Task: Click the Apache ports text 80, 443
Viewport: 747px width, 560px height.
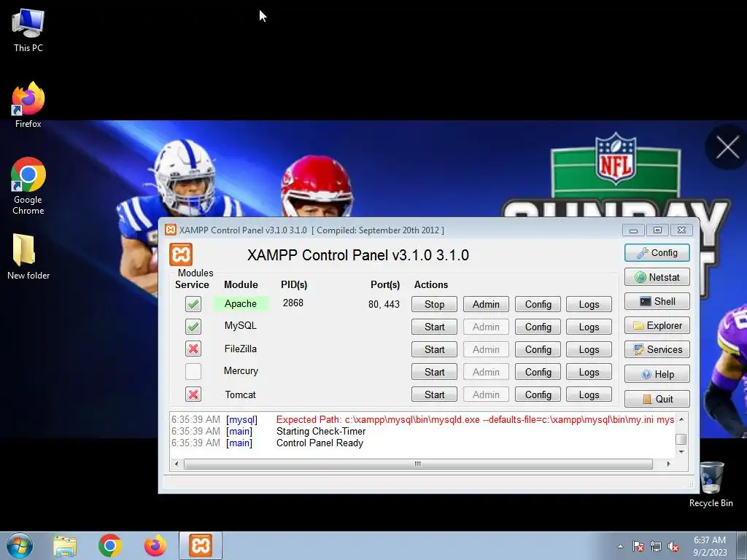Action: pyautogui.click(x=384, y=304)
